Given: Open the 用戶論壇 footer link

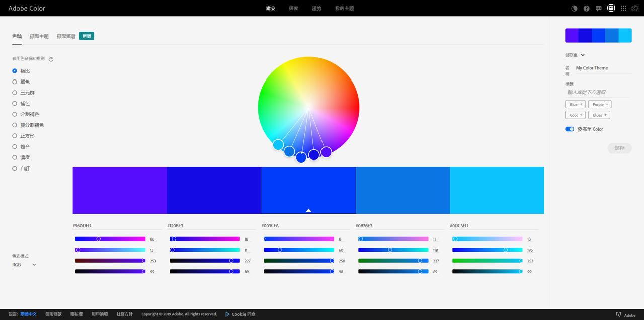Looking at the screenshot, I should (x=100, y=314).
